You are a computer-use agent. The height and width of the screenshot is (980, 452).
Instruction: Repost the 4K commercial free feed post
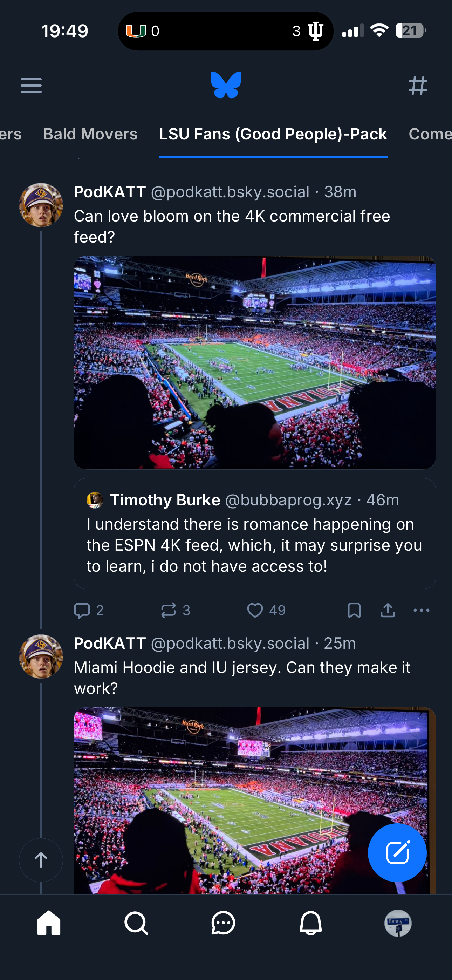coord(169,610)
